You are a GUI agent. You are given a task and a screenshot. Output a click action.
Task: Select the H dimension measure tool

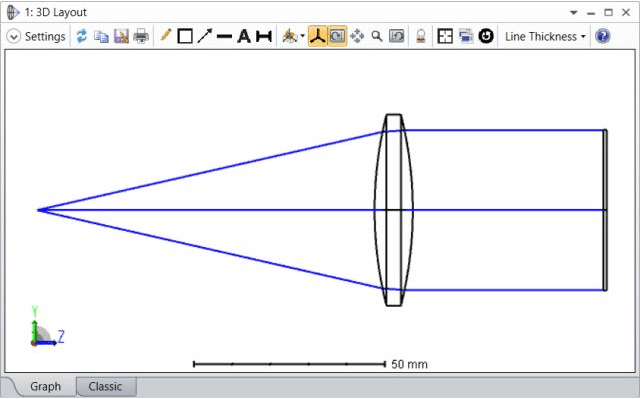tap(264, 36)
